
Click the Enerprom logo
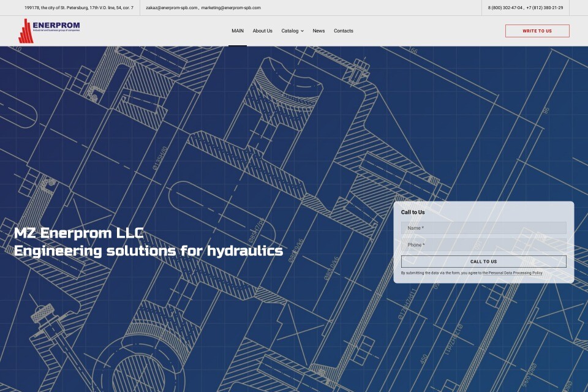[x=49, y=31]
